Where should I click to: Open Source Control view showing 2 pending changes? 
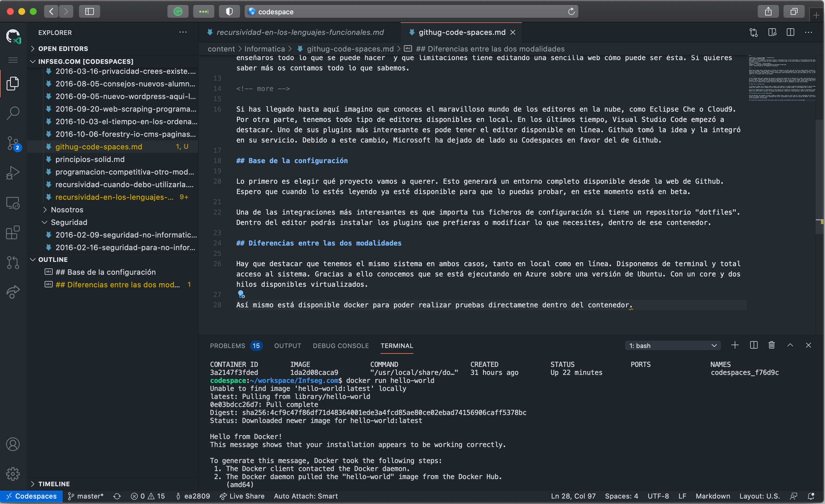13,143
